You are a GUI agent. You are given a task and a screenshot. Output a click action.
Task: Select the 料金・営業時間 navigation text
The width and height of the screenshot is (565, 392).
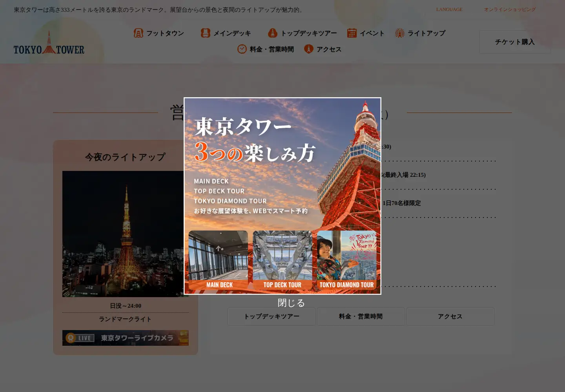(272, 49)
